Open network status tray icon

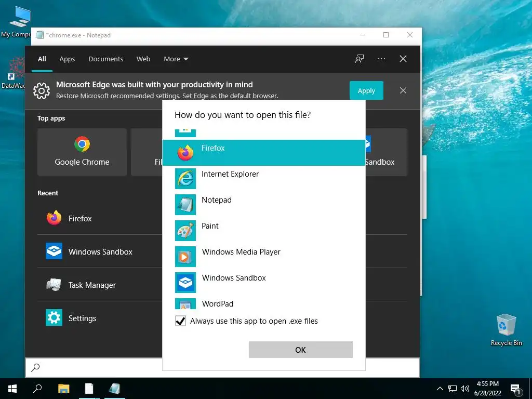point(453,389)
